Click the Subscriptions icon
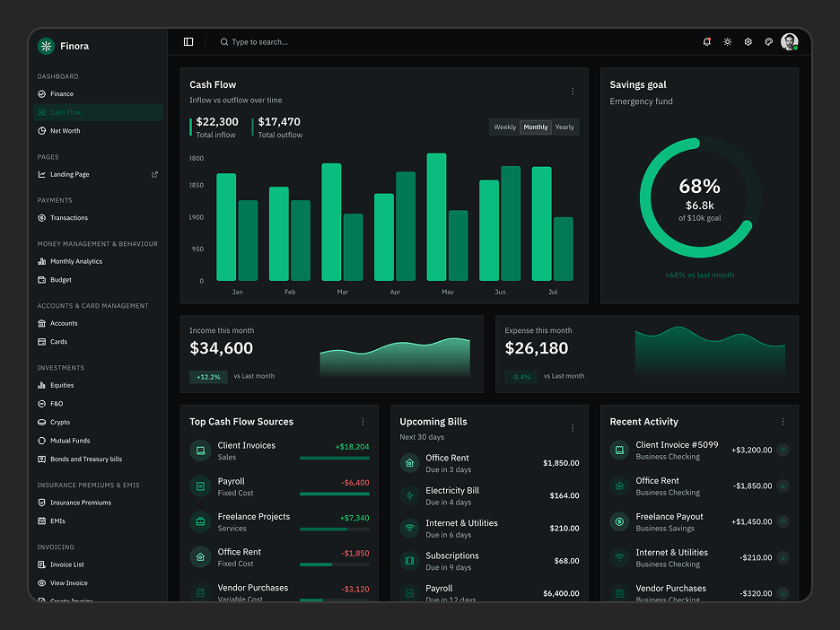Viewport: 840px width, 630px height. click(x=410, y=561)
